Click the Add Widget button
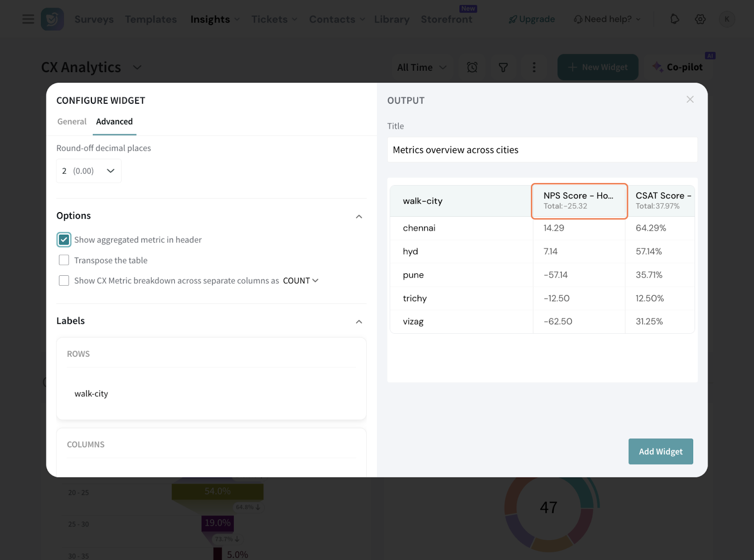This screenshot has width=754, height=560. [660, 452]
